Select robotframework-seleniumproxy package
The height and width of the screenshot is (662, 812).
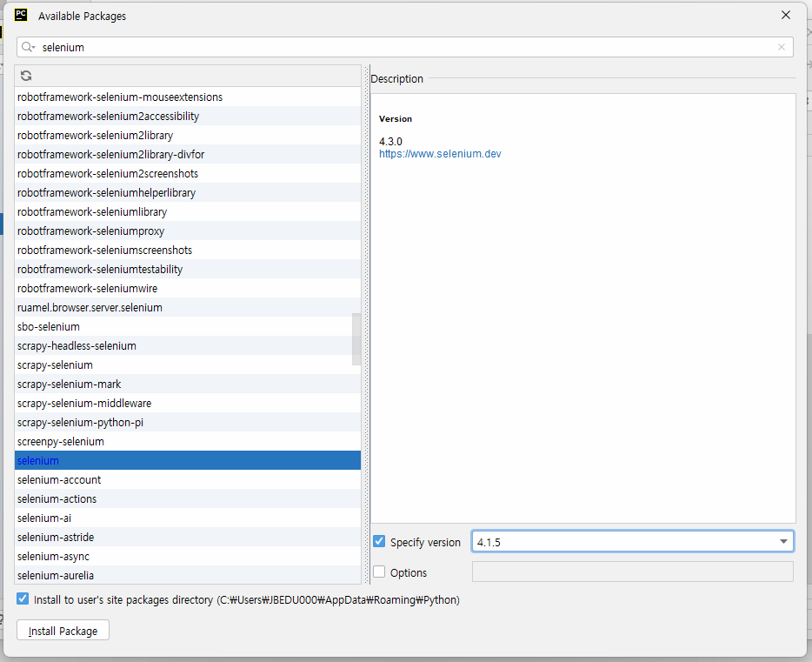pyautogui.click(x=188, y=231)
